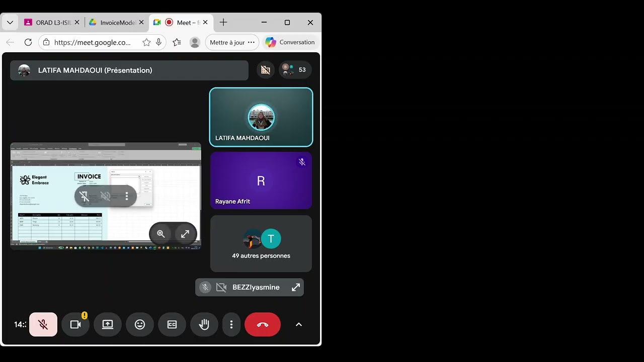644x362 pixels.
Task: Zoom into the presentation
Action: 161,234
